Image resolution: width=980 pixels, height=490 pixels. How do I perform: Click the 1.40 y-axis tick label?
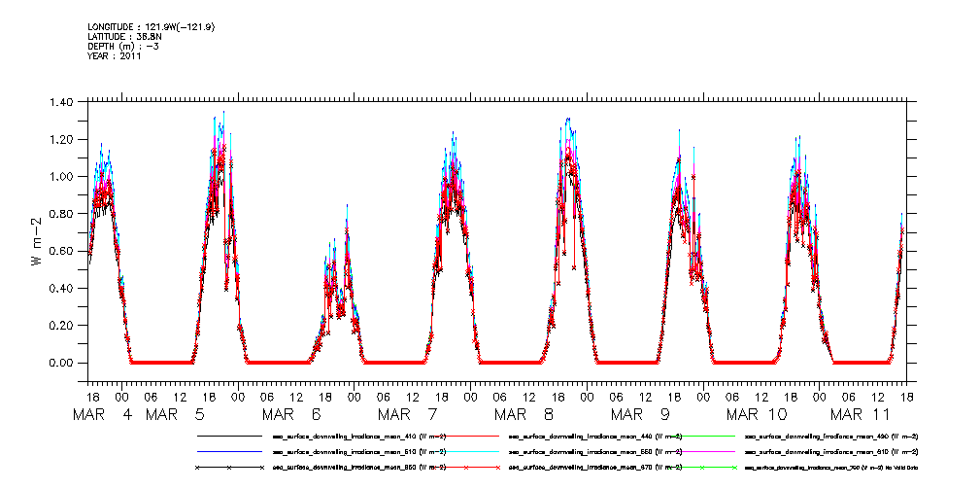point(61,102)
